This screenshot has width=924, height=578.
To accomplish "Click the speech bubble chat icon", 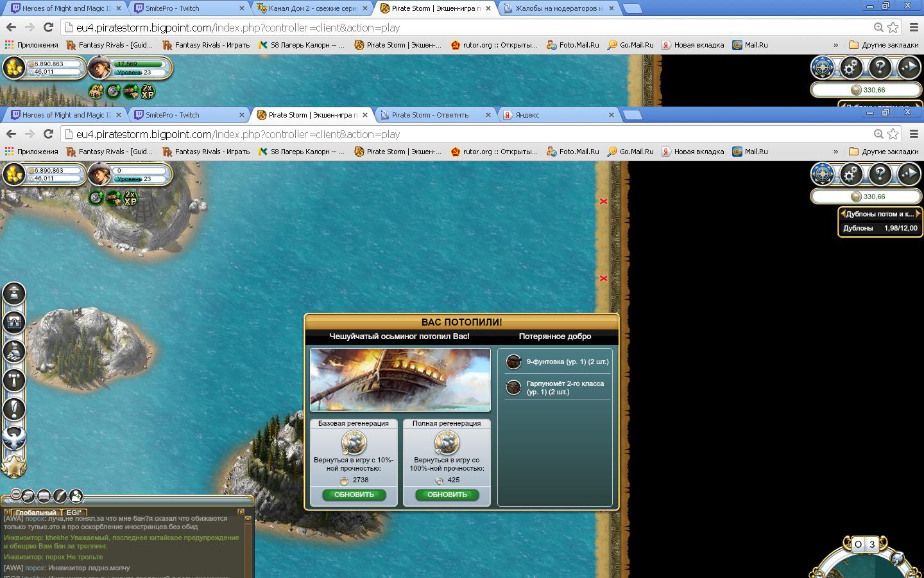I will [x=28, y=495].
